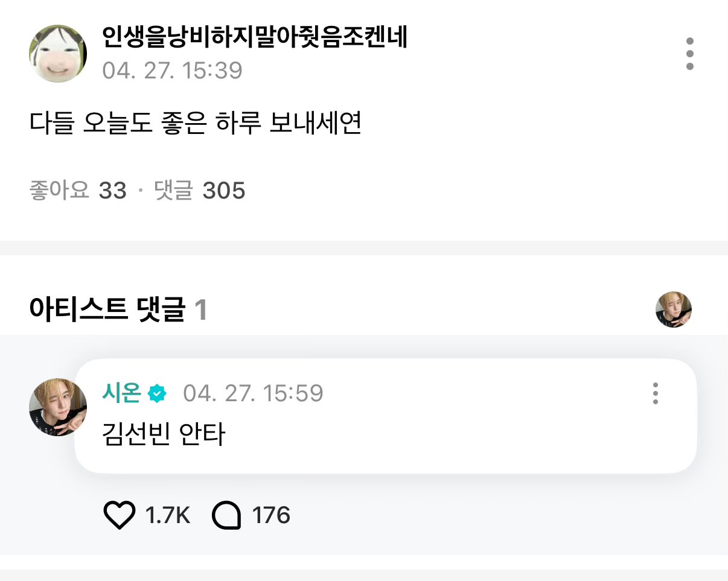Tap the 아티스트 댓글 1 section header

pos(118,310)
